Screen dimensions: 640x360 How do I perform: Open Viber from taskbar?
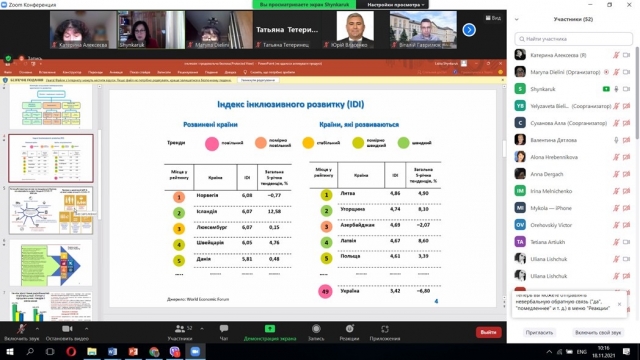[175, 351]
